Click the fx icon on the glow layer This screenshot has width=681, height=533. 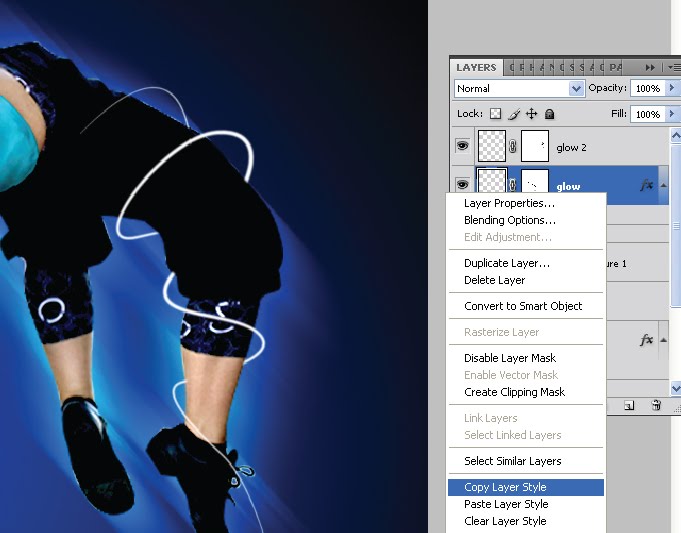pos(647,185)
